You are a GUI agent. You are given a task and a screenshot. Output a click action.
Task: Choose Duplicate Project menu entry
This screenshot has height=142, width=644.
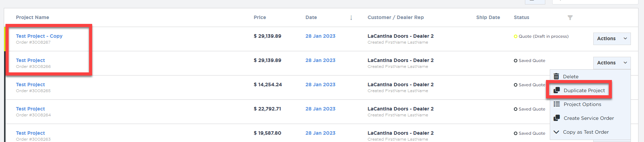pyautogui.click(x=584, y=90)
